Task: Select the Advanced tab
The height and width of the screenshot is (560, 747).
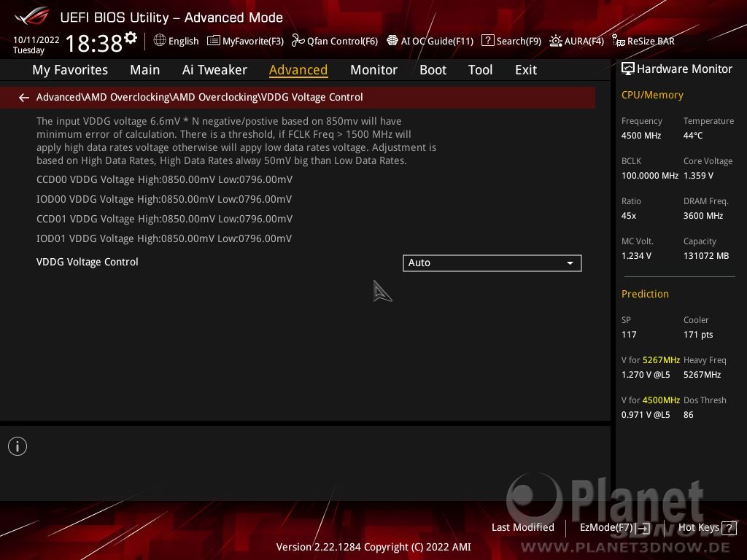Action: point(298,70)
